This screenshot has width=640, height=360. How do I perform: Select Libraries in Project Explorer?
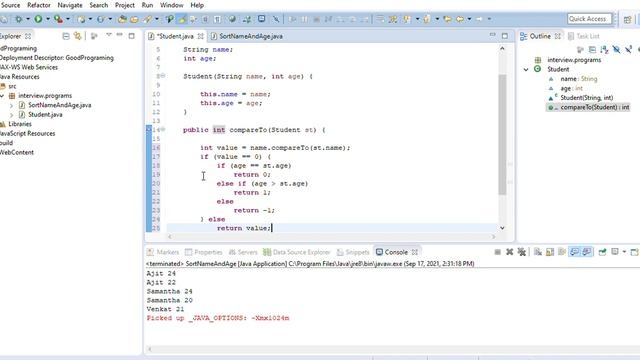(x=20, y=124)
